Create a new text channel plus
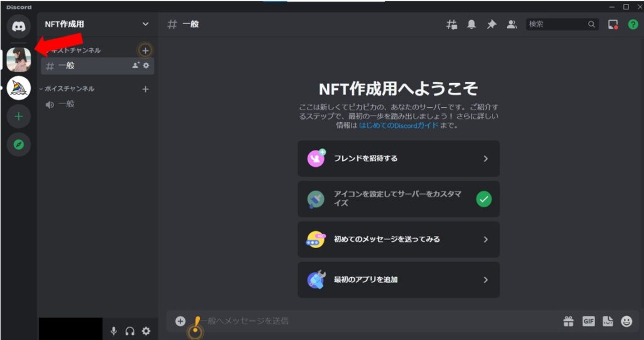 [145, 50]
